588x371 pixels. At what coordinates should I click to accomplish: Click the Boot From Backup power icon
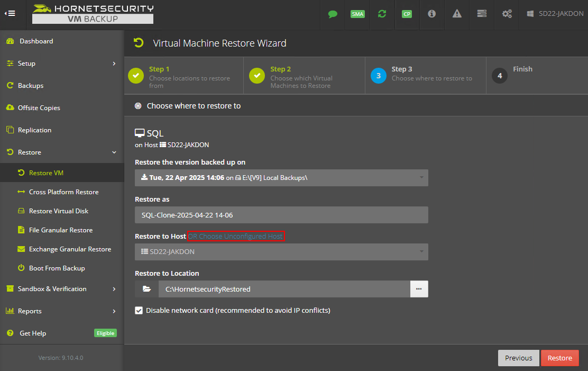pos(21,268)
